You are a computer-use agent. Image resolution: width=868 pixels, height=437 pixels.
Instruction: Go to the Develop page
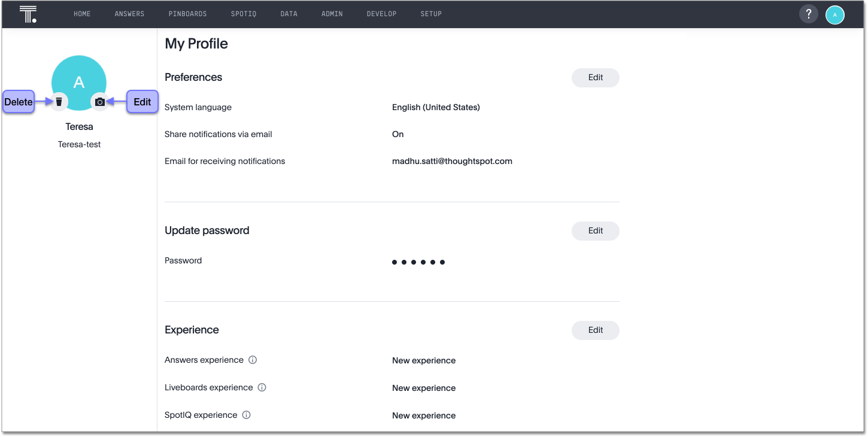click(381, 14)
